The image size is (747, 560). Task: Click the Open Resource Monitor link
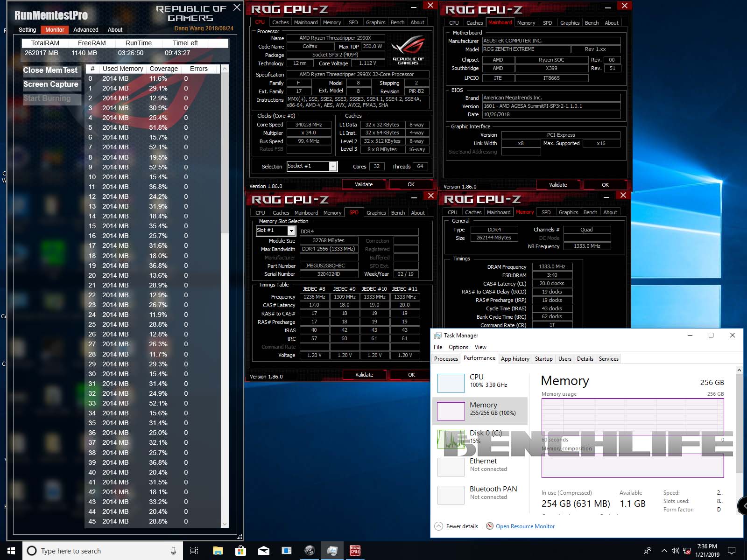pyautogui.click(x=525, y=526)
